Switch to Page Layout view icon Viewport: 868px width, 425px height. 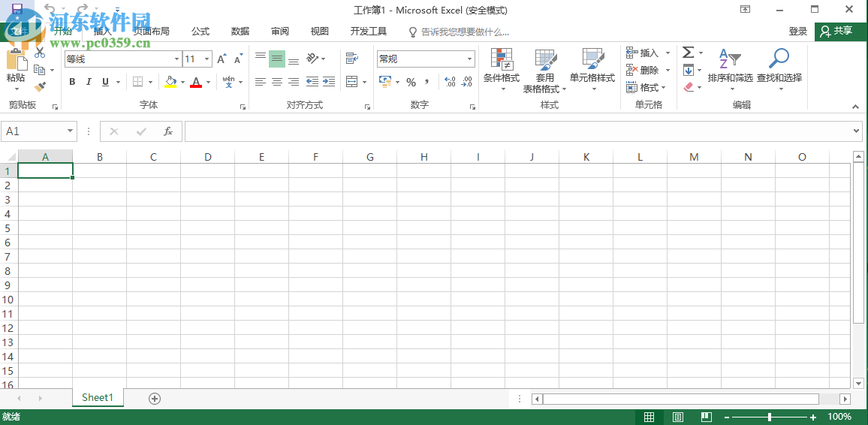click(678, 417)
